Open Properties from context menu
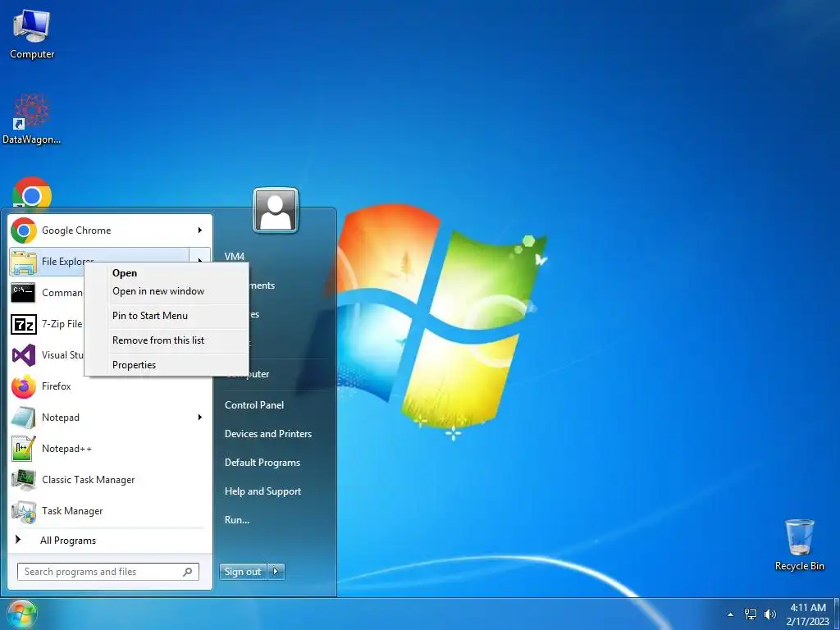Viewport: 840px width, 630px height. [x=134, y=365]
